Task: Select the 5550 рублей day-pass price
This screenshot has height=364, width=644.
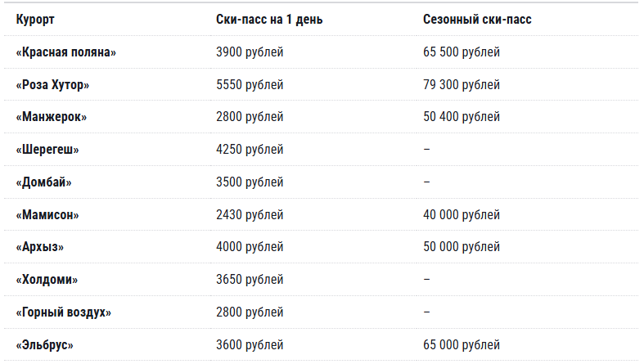Action: point(250,84)
